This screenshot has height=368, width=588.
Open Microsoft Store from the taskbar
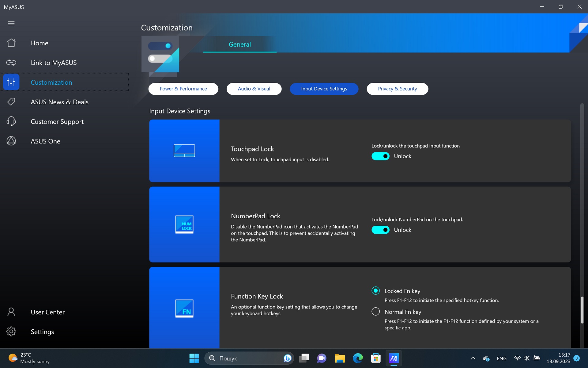point(376,358)
